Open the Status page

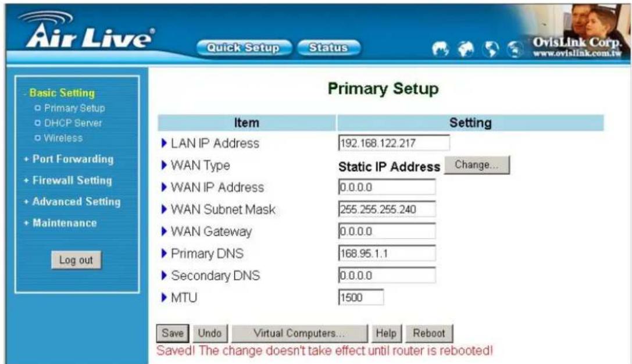329,48
